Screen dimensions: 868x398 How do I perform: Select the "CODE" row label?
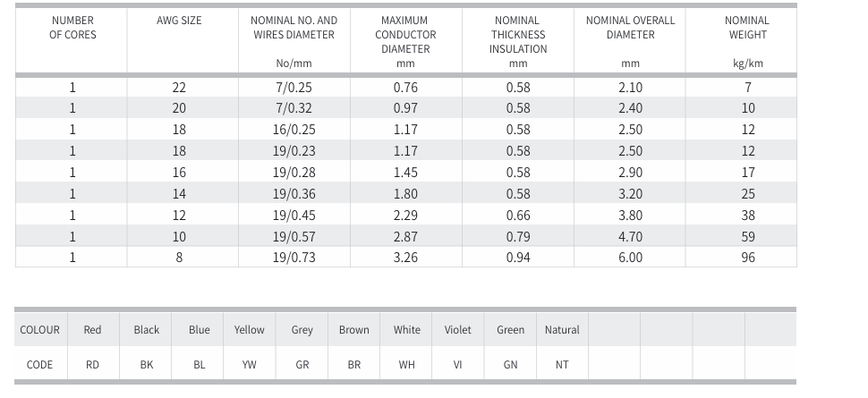(39, 365)
